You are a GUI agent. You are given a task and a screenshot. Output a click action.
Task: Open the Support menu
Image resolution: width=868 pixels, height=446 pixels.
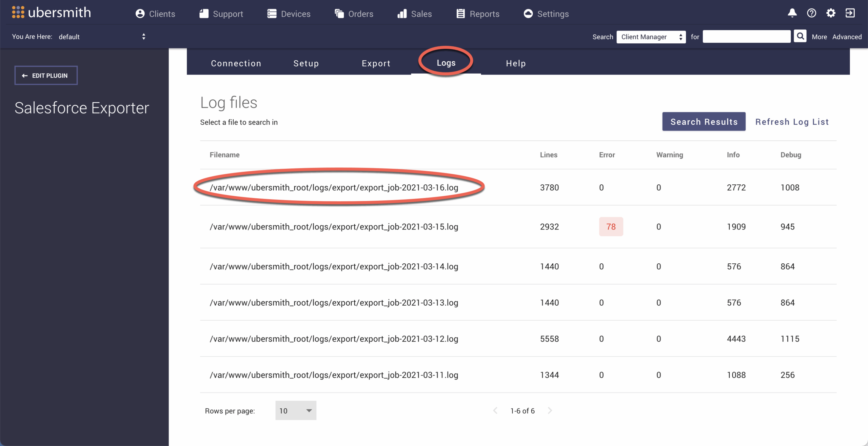tap(221, 14)
